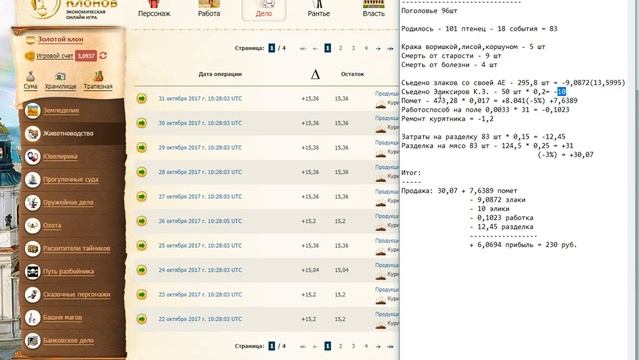Click green arrow for 24 октября row
Screen dimensions: 640x360
142,270
